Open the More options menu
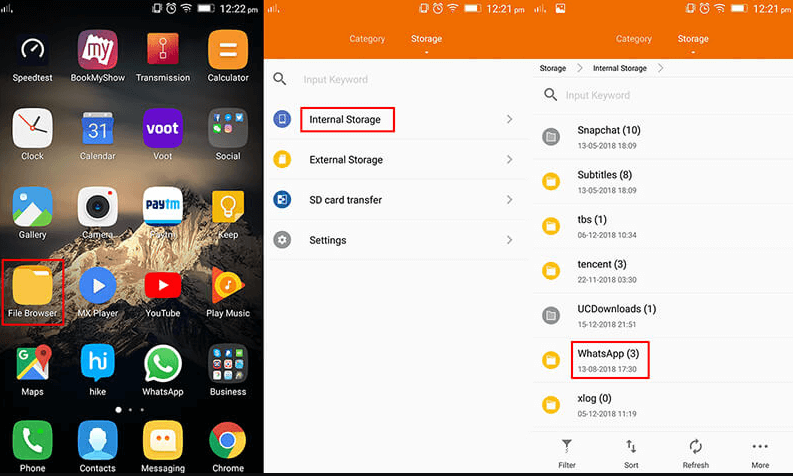Viewport: 793px width, 476px height. click(x=760, y=453)
